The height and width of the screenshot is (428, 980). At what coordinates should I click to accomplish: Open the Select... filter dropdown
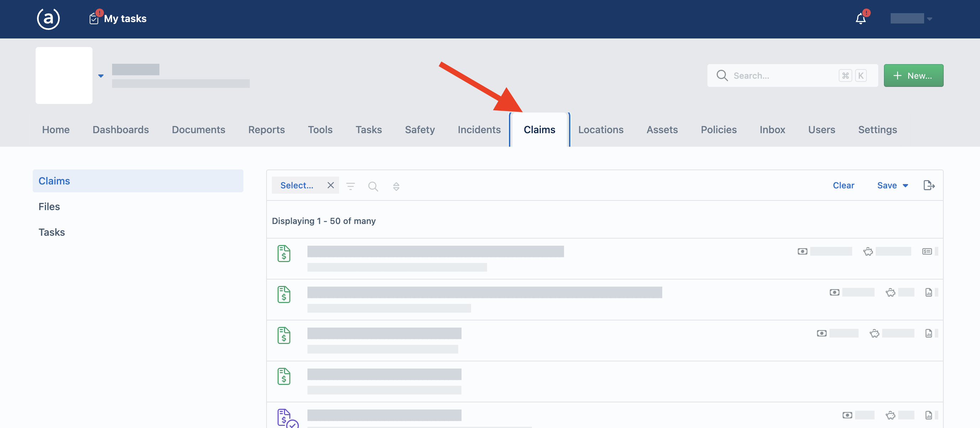point(297,186)
